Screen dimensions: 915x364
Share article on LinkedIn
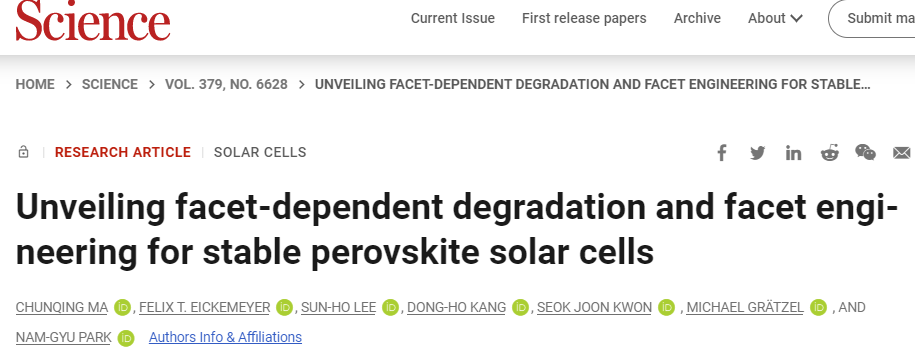coord(793,153)
